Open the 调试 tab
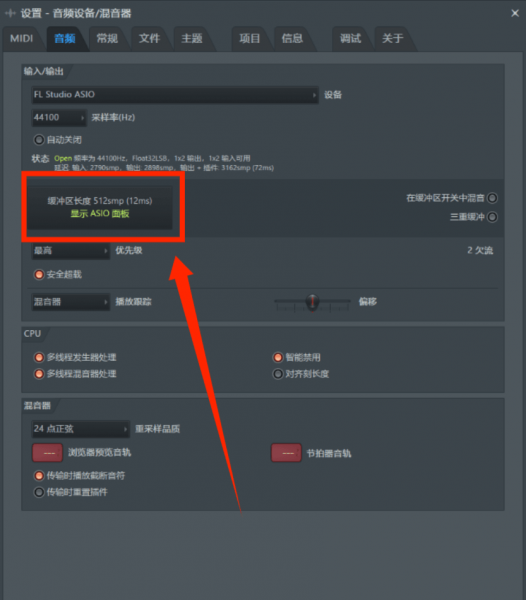The width and height of the screenshot is (526, 600). click(350, 39)
